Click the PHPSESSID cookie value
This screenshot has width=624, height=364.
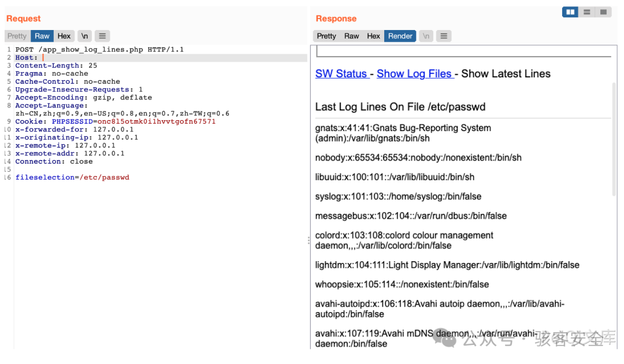tap(157, 121)
